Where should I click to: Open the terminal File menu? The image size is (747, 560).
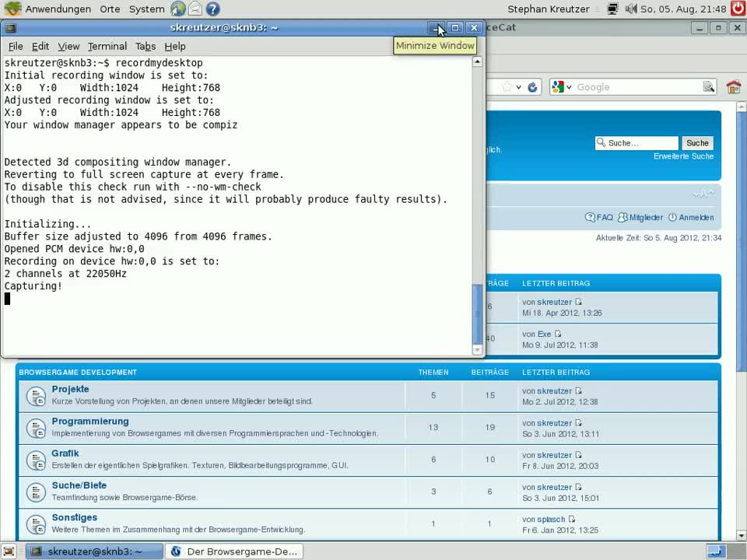pyautogui.click(x=16, y=46)
